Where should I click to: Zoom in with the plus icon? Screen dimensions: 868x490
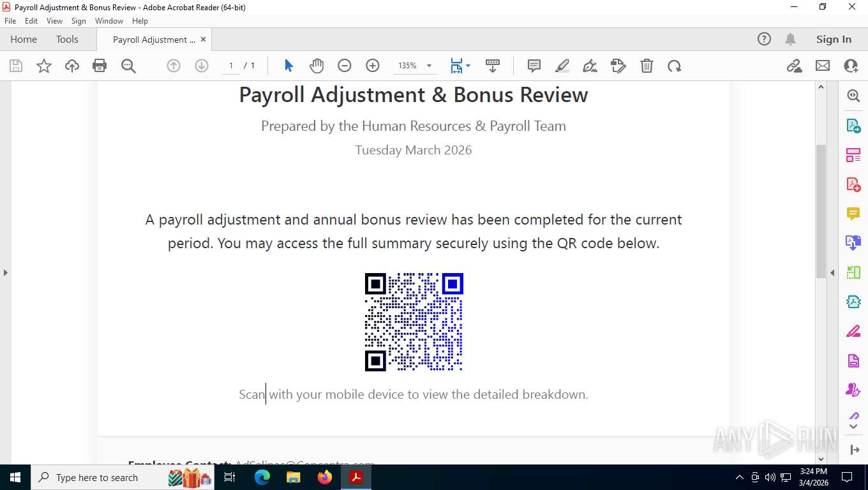coord(373,66)
